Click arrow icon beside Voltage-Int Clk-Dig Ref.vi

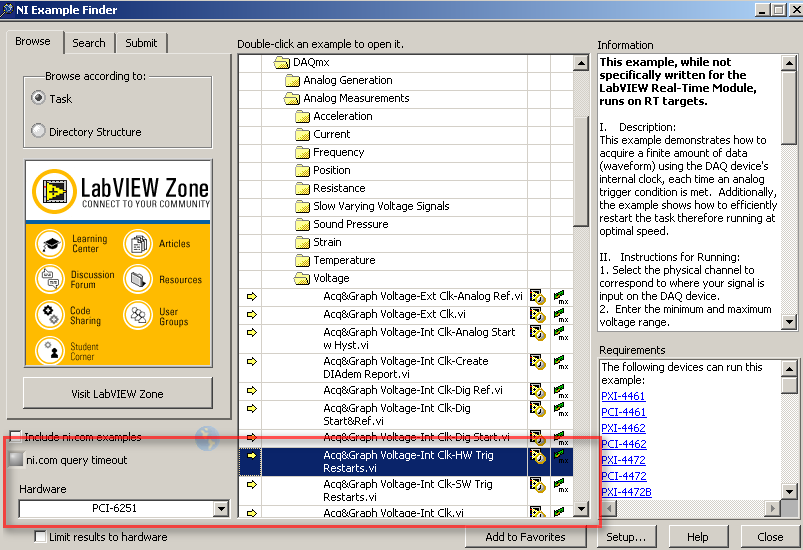[x=251, y=391]
